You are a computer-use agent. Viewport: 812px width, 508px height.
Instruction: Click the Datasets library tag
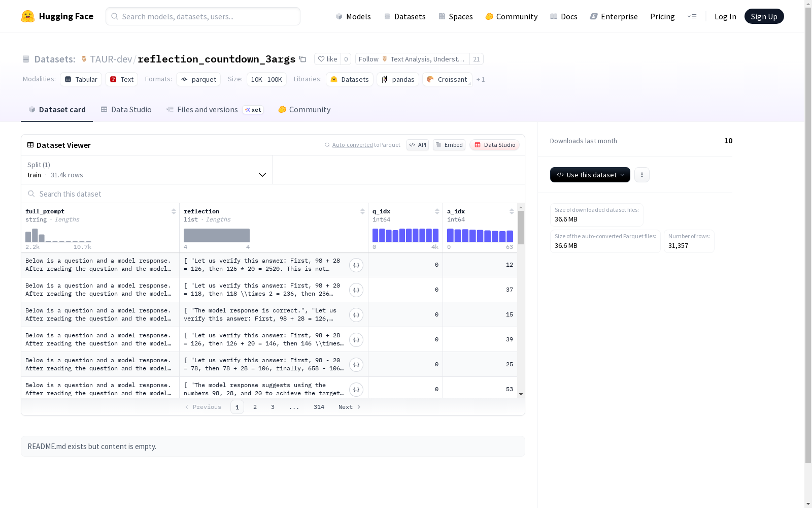click(x=350, y=79)
